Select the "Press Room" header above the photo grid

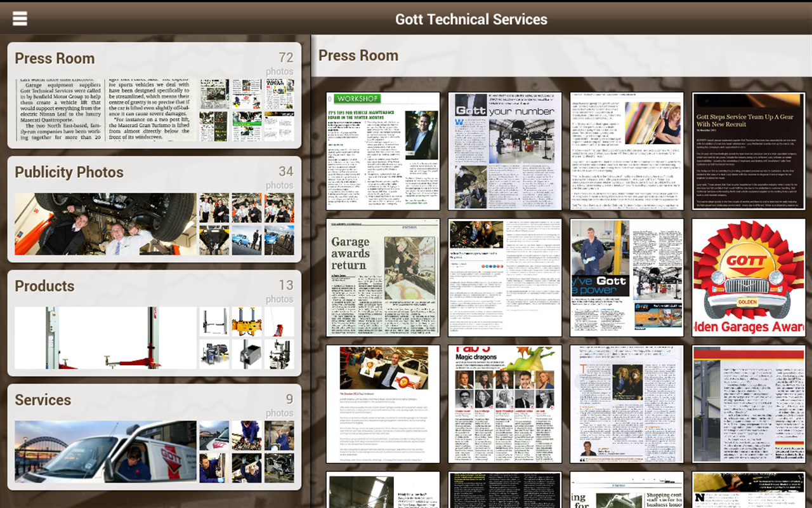point(358,55)
